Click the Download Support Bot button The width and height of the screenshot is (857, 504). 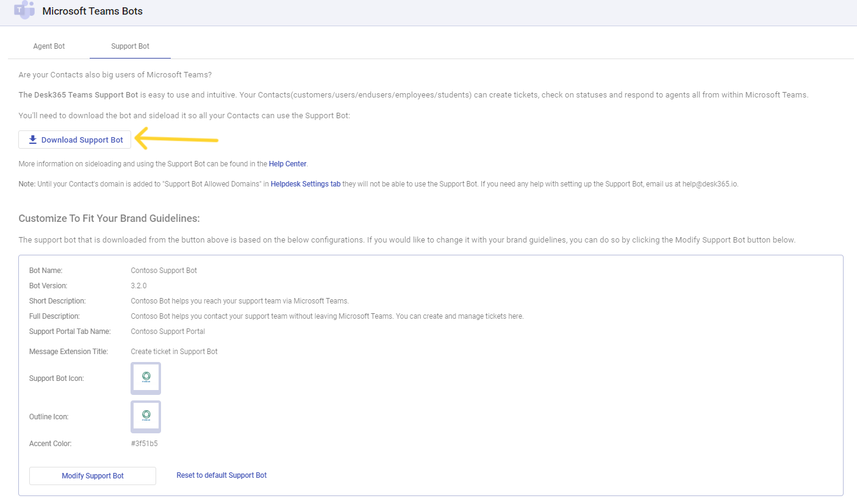point(74,140)
